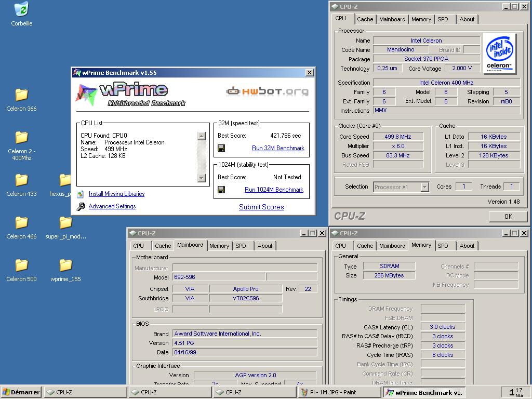The height and width of the screenshot is (399, 532).
Task: Click Run 1024M Benchmark link
Action: pyautogui.click(x=274, y=190)
